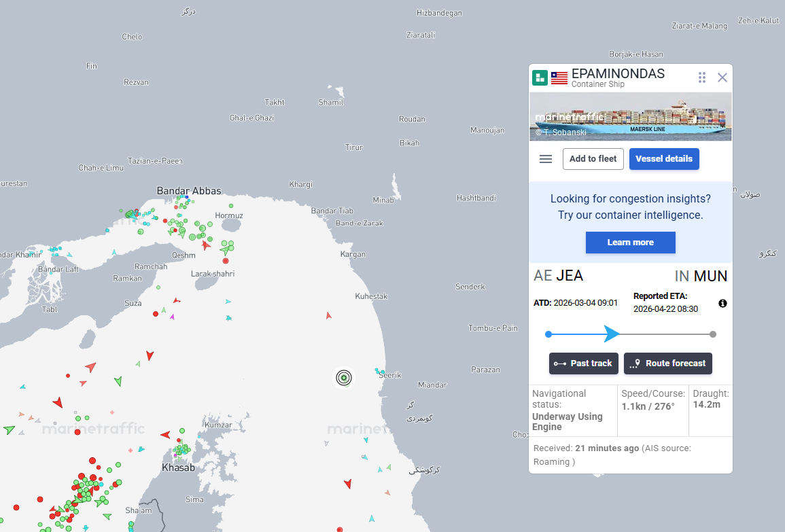Click the Qeshm map label
The image size is (785, 532).
tap(184, 255)
